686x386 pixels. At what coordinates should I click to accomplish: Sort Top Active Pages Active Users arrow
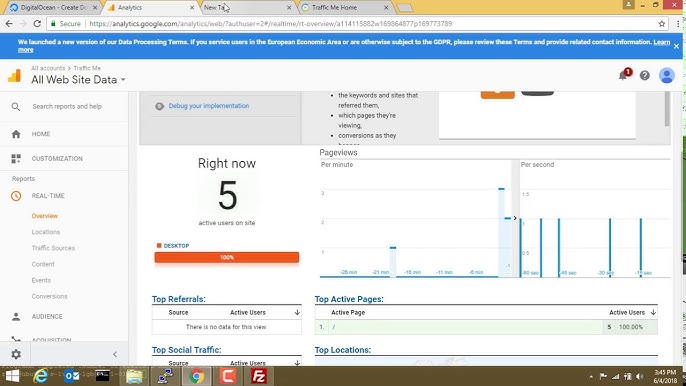tap(653, 312)
